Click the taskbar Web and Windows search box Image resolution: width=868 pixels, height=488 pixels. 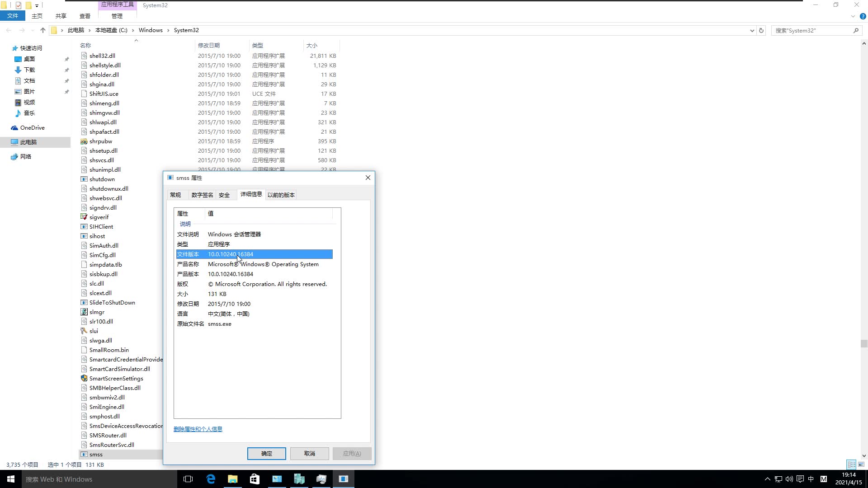click(x=99, y=479)
